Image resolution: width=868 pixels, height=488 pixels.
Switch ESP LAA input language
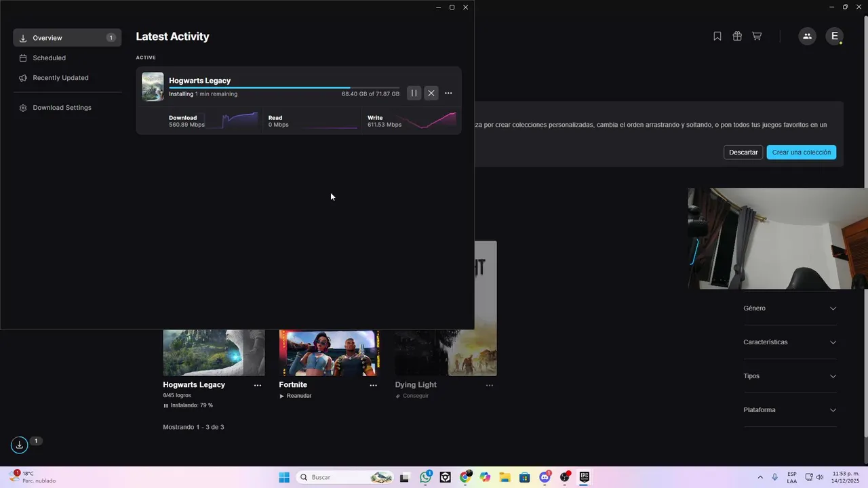[792, 478]
